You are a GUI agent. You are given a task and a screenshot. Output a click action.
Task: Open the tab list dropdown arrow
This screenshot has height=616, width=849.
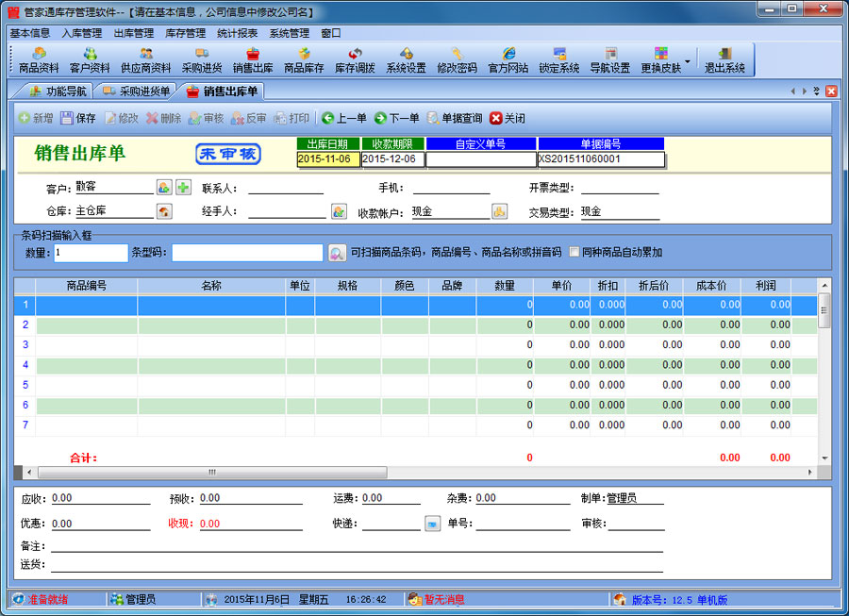pos(817,91)
